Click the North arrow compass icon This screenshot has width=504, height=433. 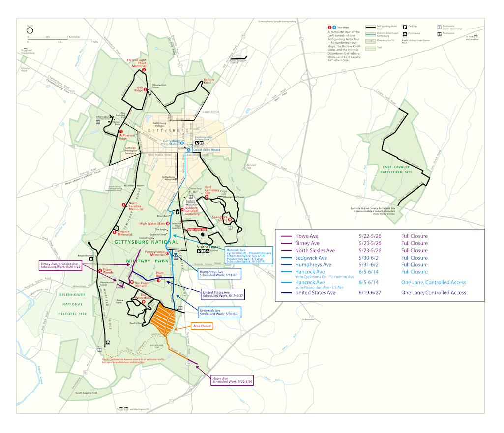[x=30, y=30]
